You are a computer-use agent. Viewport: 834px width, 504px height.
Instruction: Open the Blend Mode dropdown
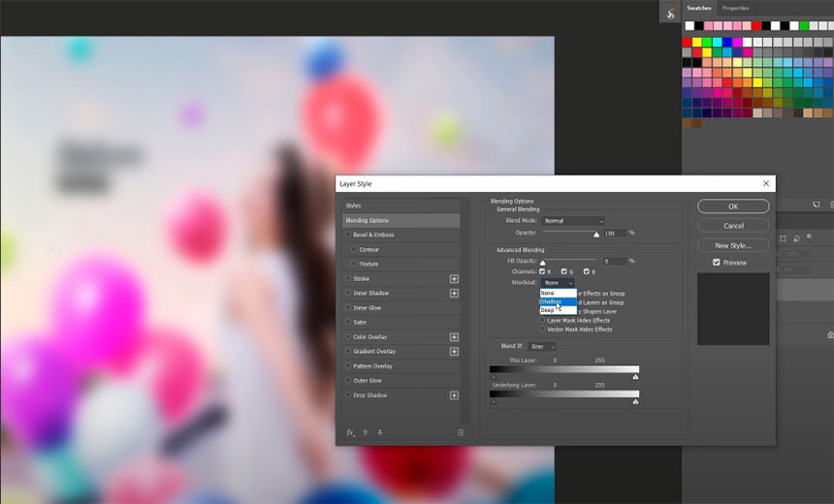572,221
